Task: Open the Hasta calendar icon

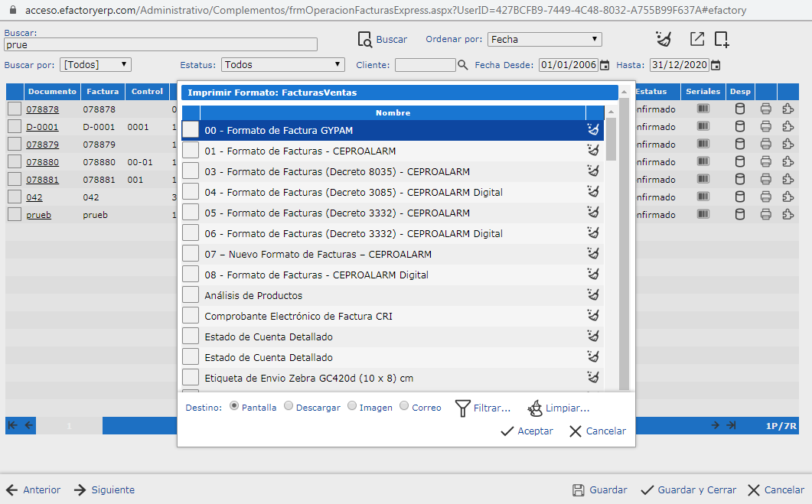Action: click(x=715, y=65)
